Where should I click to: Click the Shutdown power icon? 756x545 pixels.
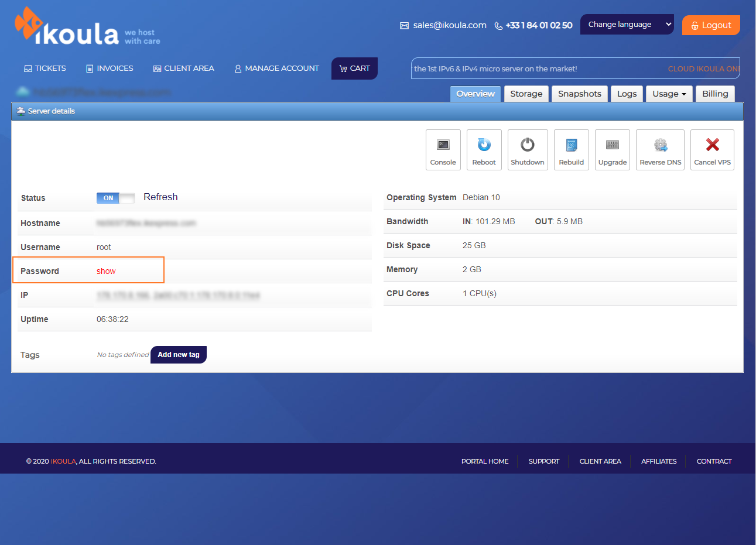[x=528, y=144]
